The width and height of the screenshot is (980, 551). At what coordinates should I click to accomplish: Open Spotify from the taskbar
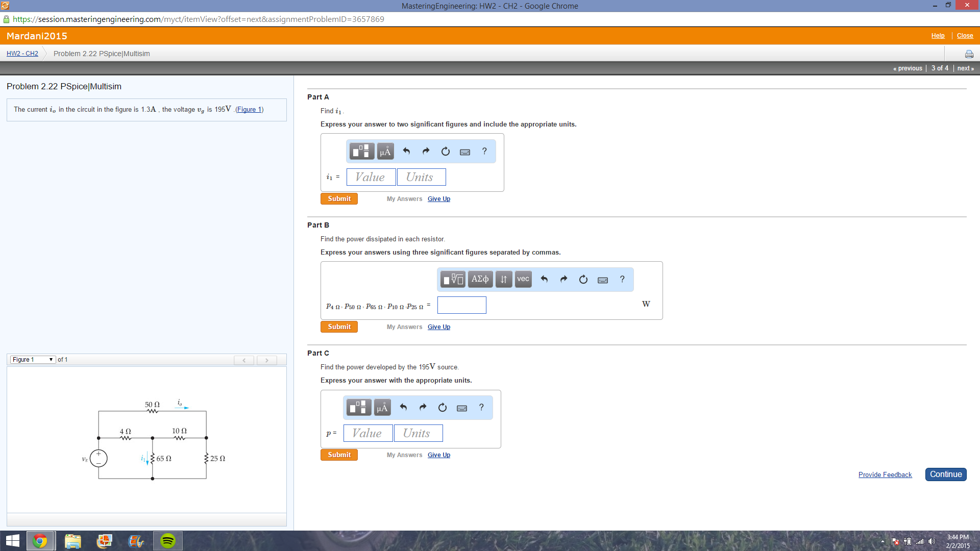[x=167, y=540]
